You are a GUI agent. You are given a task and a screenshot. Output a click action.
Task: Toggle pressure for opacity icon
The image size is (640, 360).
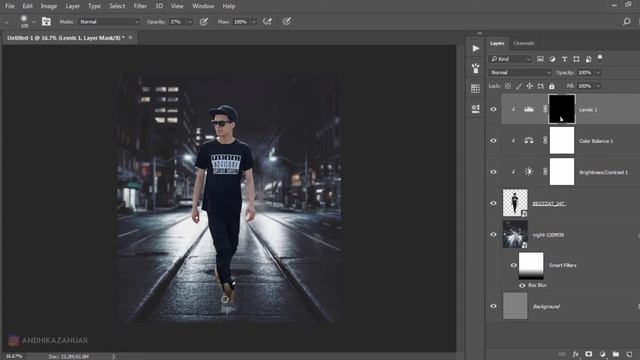pos(204,22)
